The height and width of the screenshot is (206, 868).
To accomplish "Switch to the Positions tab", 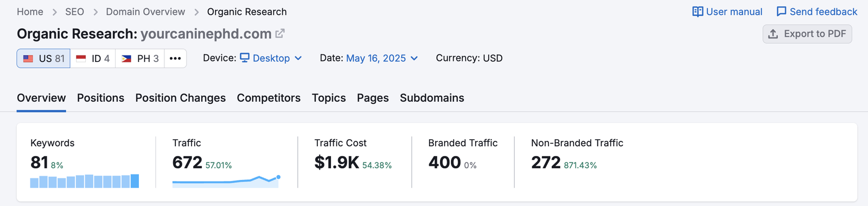I will click(x=100, y=98).
